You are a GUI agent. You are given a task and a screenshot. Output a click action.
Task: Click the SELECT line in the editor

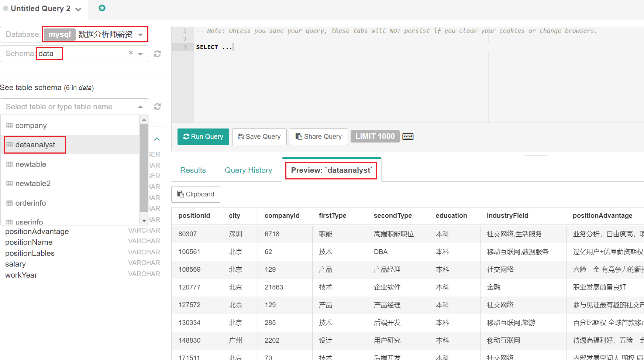coord(214,47)
